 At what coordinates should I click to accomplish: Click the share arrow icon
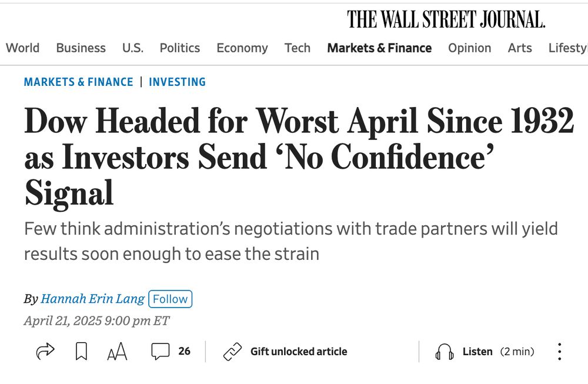(45, 352)
